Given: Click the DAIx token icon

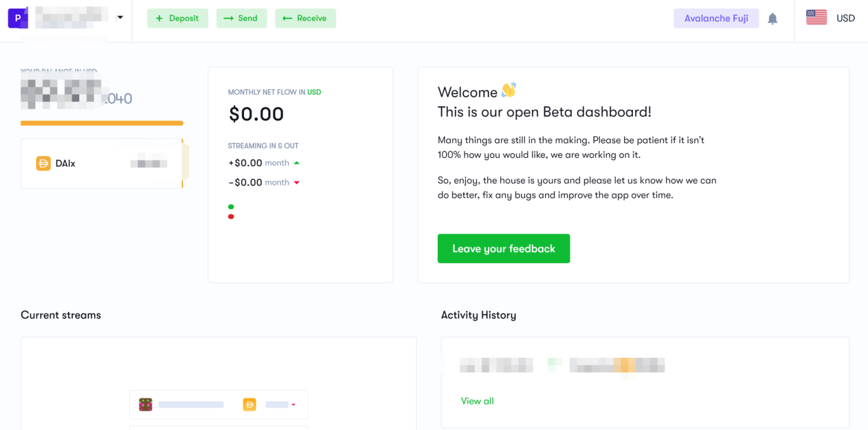Looking at the screenshot, I should pyautogui.click(x=43, y=164).
